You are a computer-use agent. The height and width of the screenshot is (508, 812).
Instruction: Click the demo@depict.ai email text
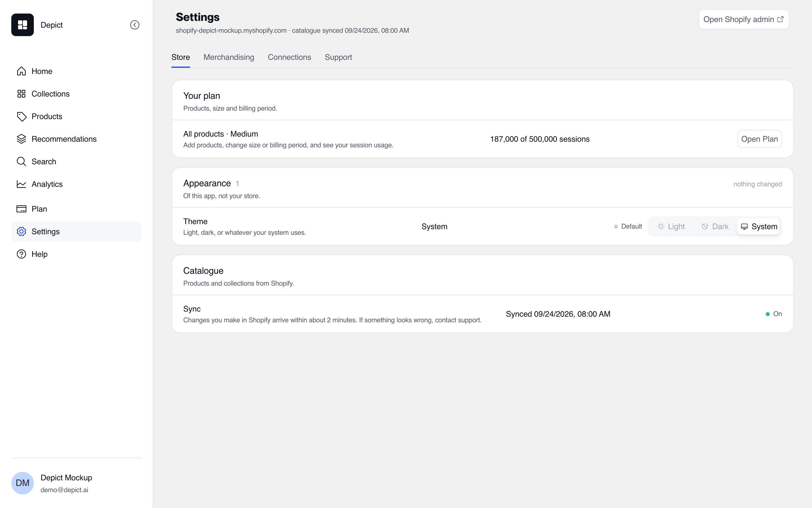coord(64,490)
